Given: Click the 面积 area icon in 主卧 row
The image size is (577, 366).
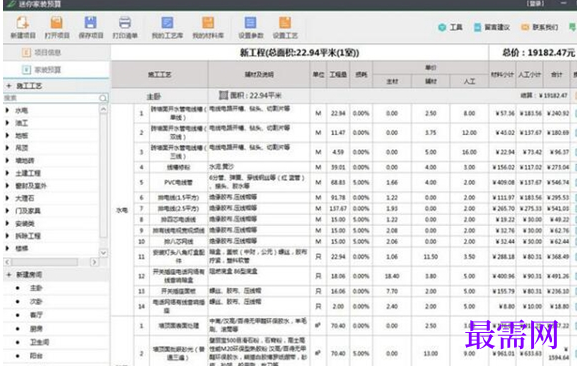Looking at the screenshot, I should point(223,95).
